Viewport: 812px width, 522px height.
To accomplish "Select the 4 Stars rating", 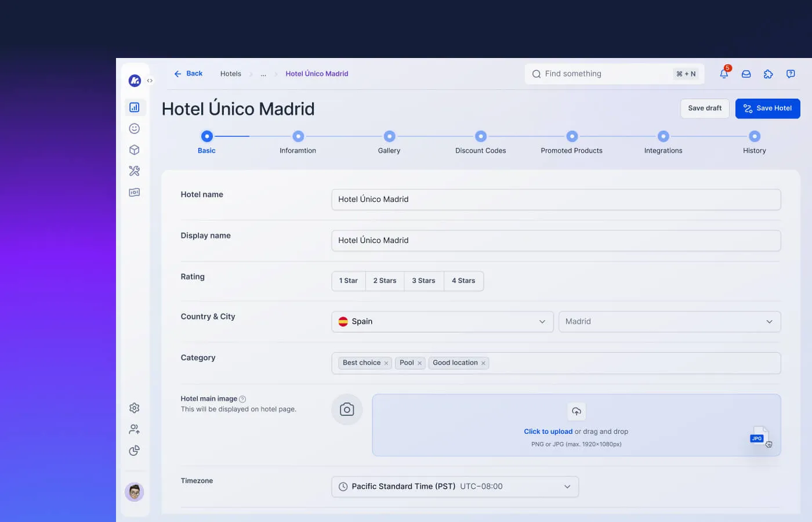I will click(463, 281).
